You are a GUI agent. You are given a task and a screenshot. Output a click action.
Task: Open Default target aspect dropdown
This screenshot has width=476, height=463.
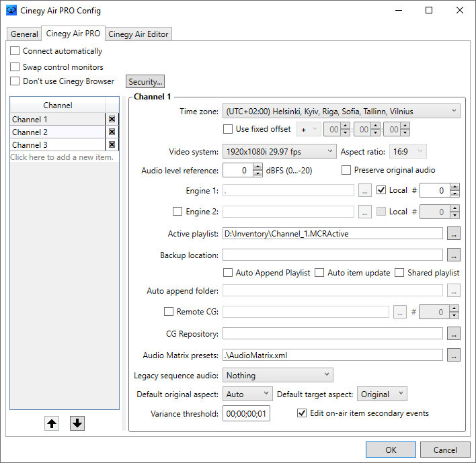click(x=382, y=394)
